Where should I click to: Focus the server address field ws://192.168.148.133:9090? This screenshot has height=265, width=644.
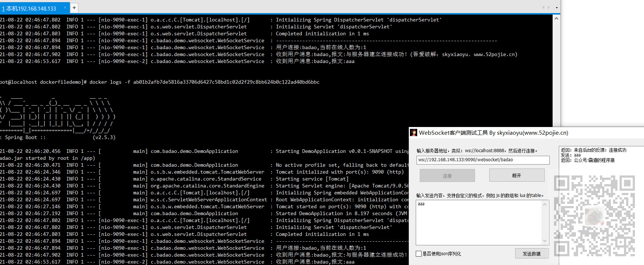tap(483, 160)
